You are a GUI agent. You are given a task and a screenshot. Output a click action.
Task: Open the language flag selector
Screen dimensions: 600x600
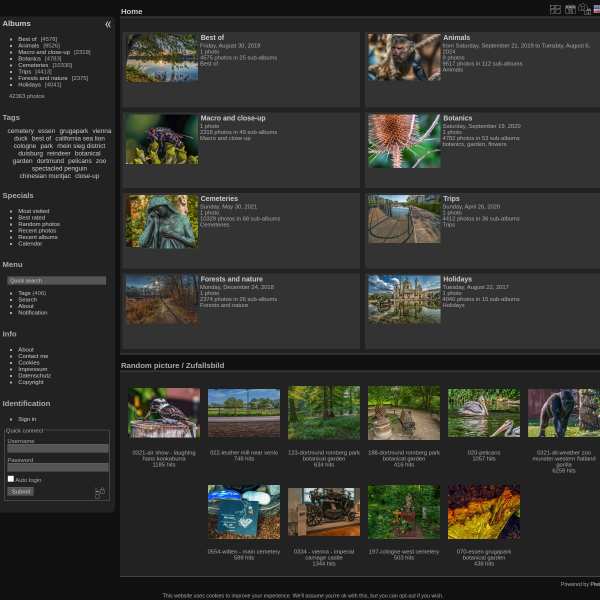[x=597, y=10]
